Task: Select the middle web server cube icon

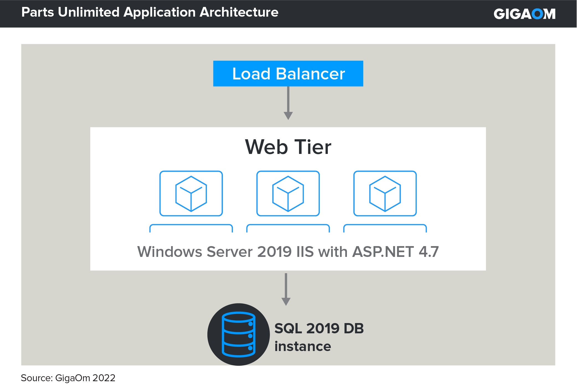Action: [288, 194]
